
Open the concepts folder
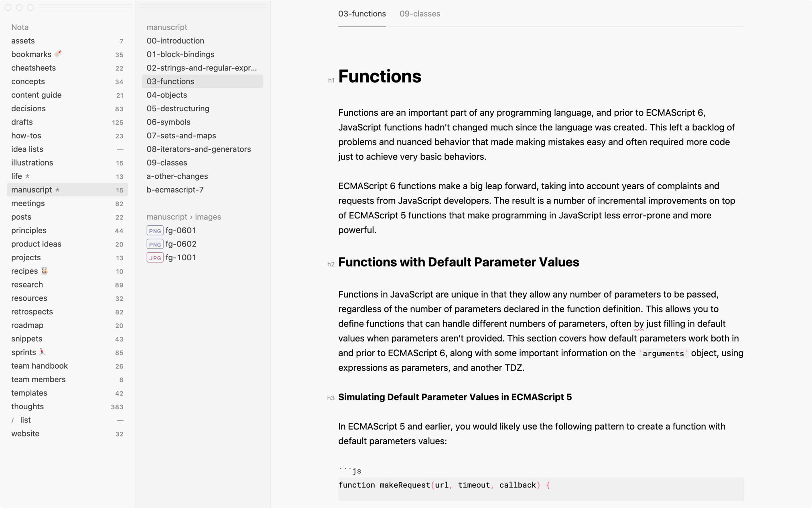click(67, 82)
